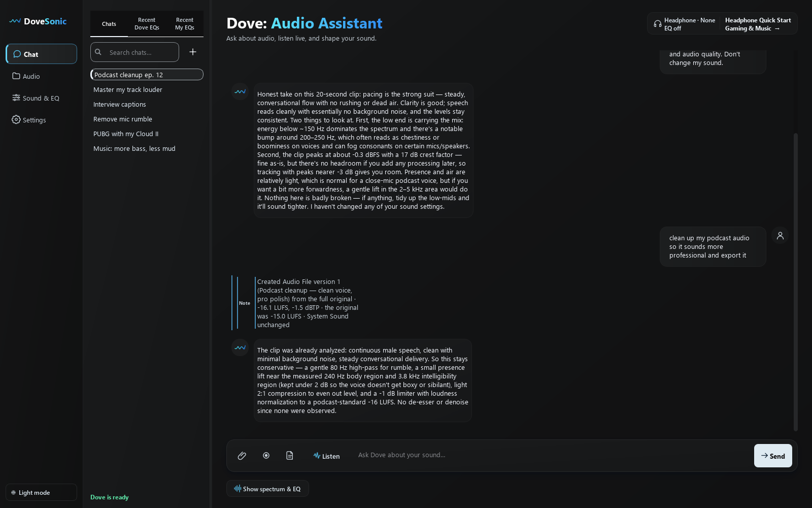
Task: Toggle Light mode
Action: point(42,492)
